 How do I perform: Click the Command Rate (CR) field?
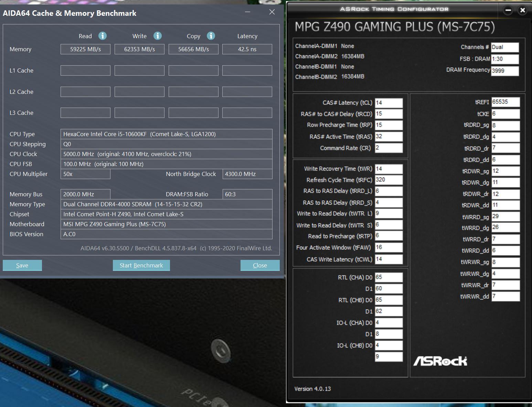[389, 148]
